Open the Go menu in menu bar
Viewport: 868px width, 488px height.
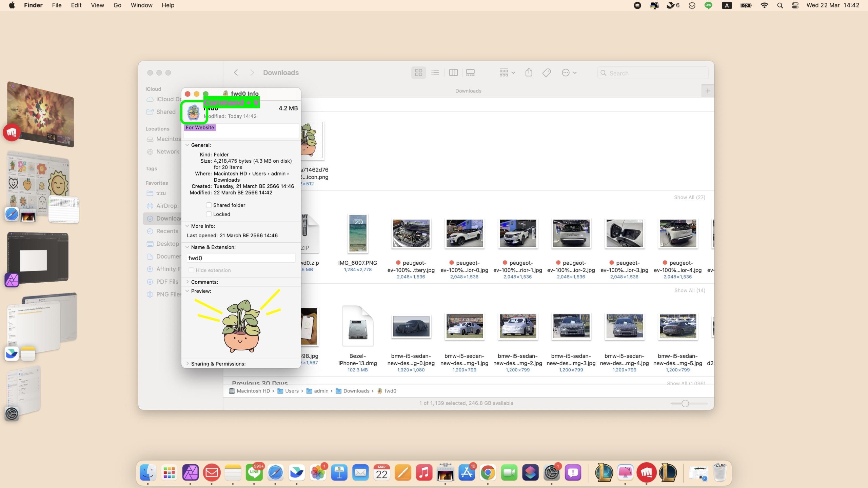[117, 5]
